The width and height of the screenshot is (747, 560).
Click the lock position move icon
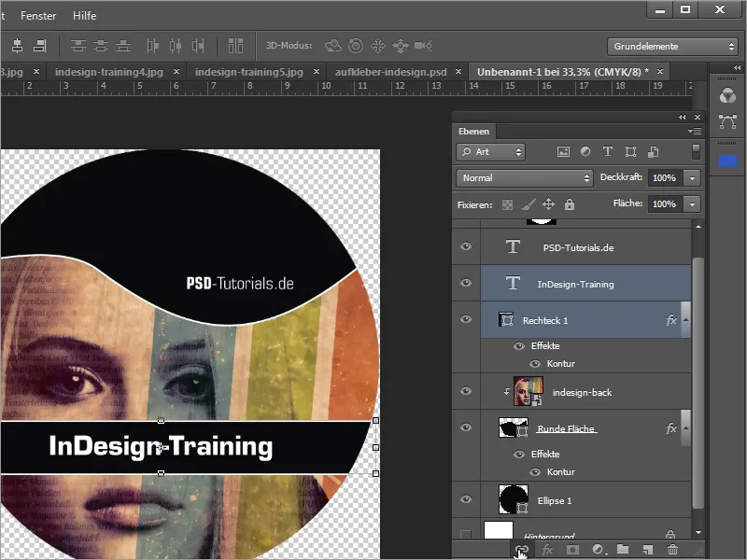(x=548, y=203)
